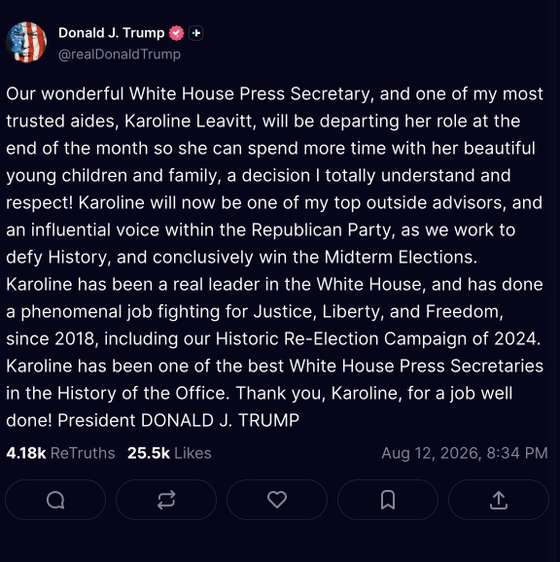Click the name Karoline Leavitt in the post

click(190, 121)
